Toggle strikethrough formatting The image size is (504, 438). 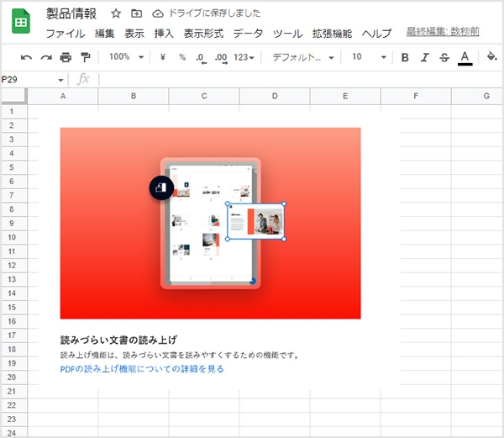[x=444, y=57]
